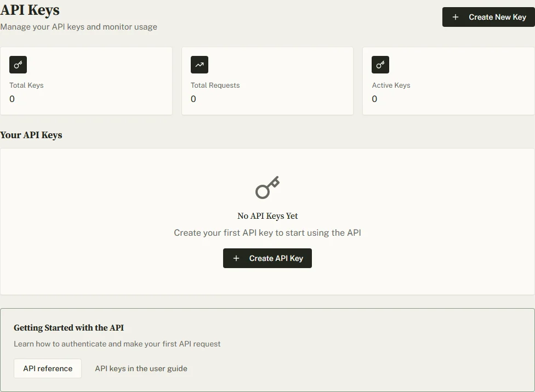Select the Total Keys label
This screenshot has width=535, height=392.
click(x=26, y=86)
